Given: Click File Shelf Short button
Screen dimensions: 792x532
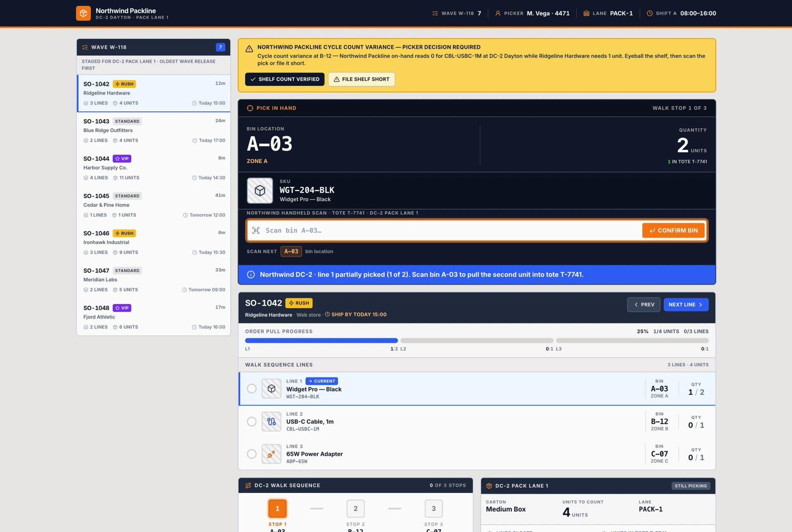Looking at the screenshot, I should pos(361,79).
